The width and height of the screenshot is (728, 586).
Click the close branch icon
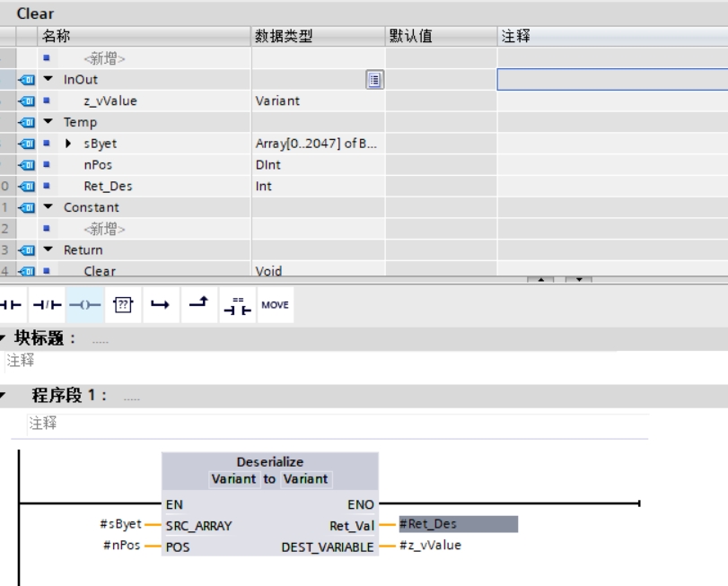198,305
